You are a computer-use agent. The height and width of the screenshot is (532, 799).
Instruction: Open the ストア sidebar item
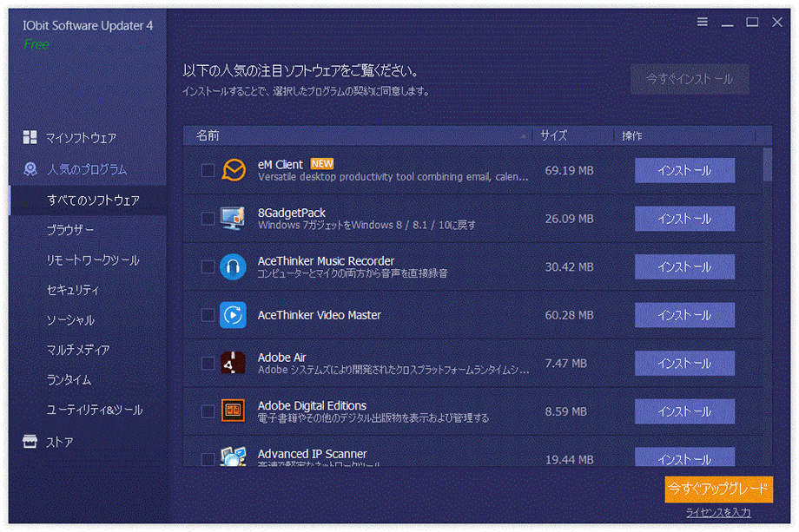click(60, 443)
